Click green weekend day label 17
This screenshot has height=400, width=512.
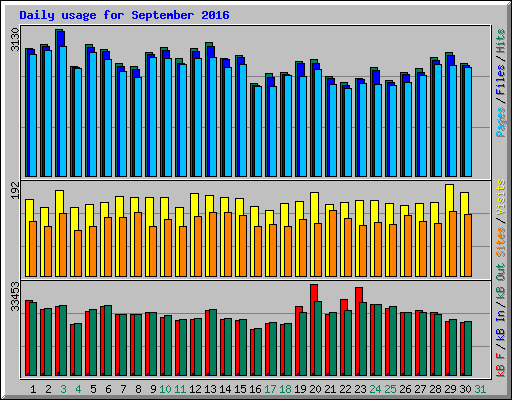[270, 389]
